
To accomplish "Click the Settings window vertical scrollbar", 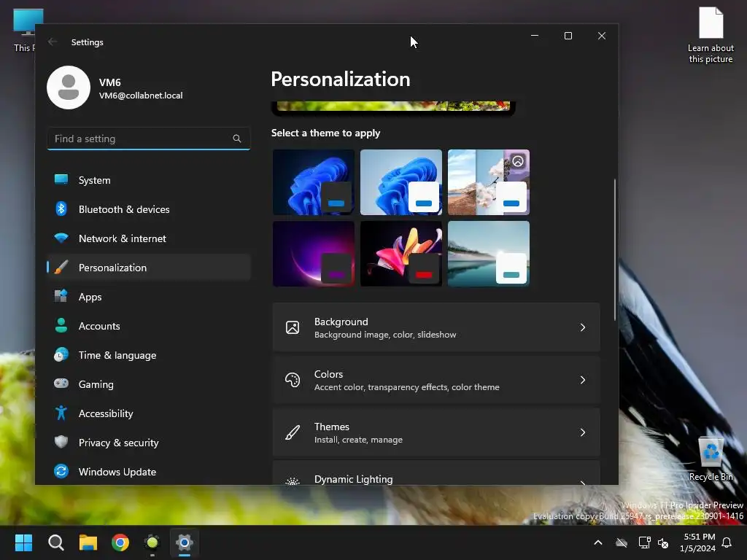I will 614,249.
